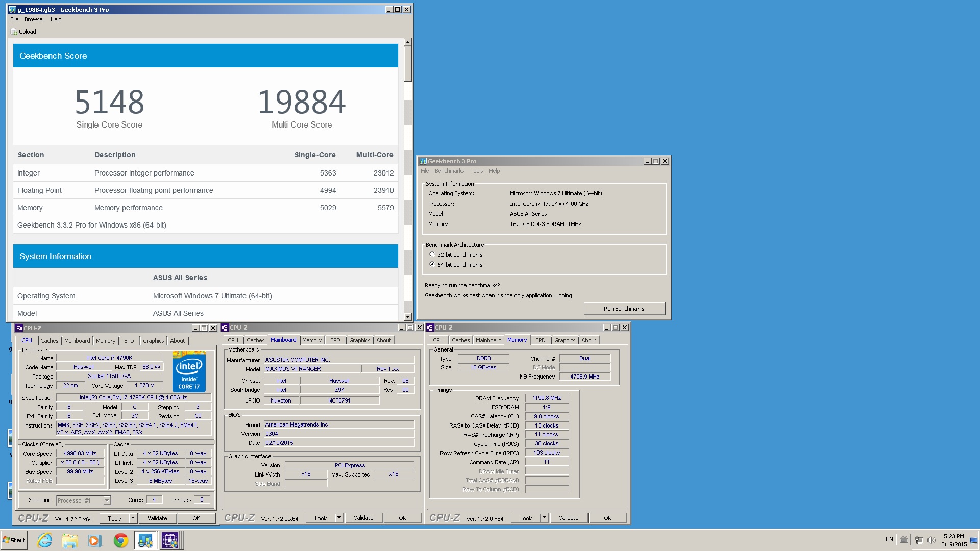Select 64-bit benchmarks option
Viewport: 980px width, 551px height.
click(432, 264)
